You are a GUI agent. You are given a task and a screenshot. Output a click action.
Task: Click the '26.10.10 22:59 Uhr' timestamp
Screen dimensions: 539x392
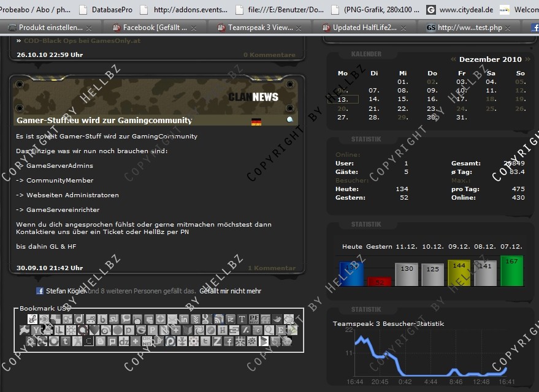point(50,55)
